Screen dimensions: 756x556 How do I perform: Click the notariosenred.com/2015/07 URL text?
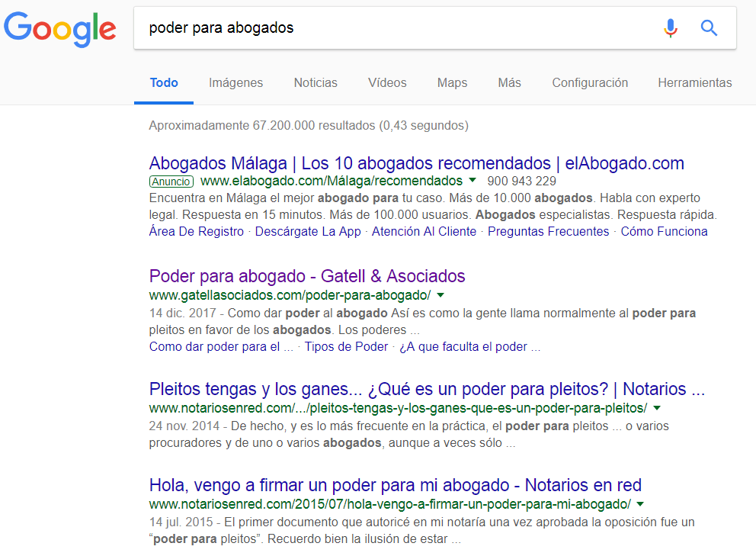(x=389, y=504)
